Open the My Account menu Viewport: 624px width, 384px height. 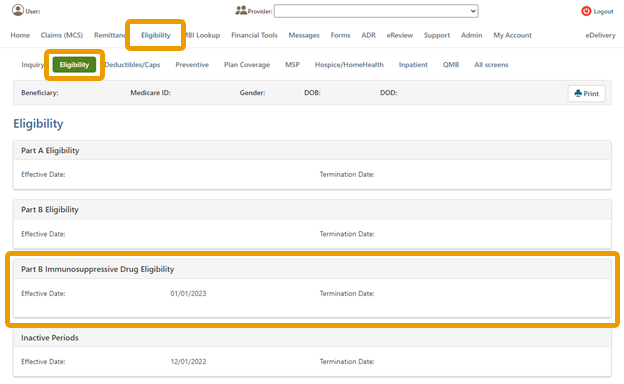513,35
